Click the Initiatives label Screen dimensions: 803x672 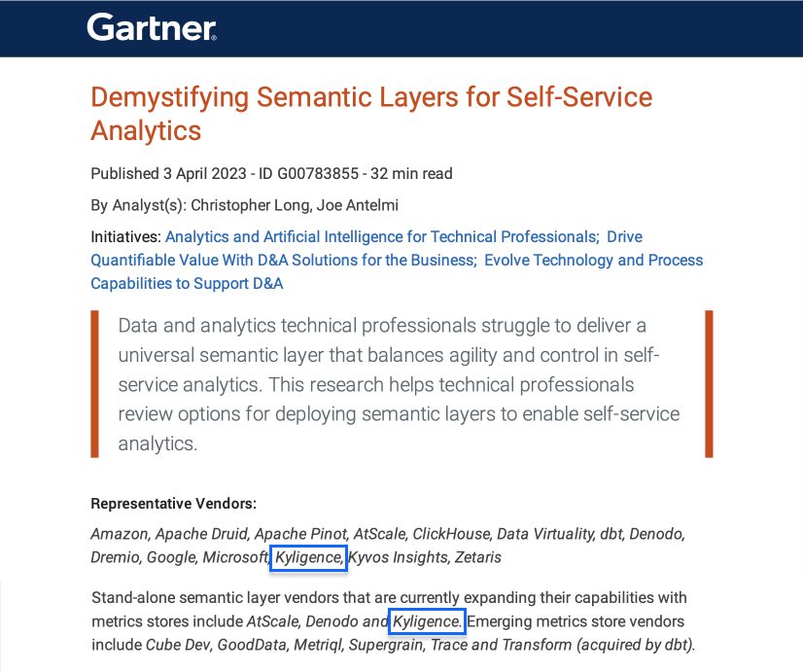click(x=126, y=236)
